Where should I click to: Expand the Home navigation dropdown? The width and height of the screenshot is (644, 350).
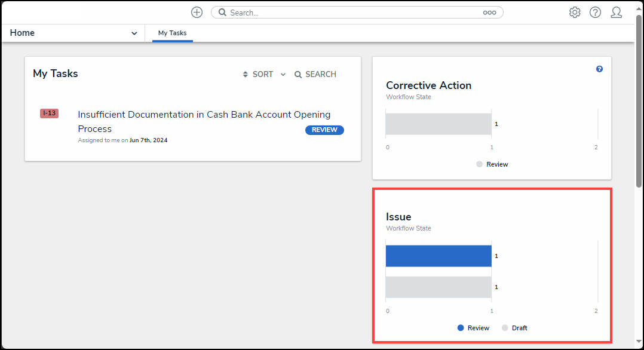[x=134, y=33]
